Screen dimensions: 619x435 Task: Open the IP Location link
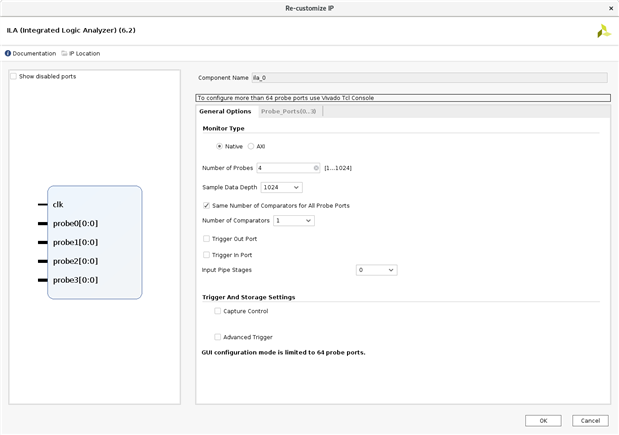point(84,53)
